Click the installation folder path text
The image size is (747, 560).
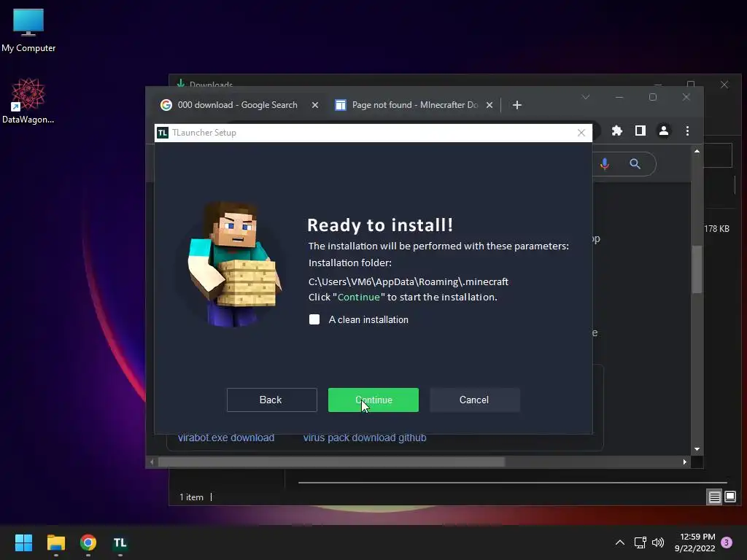click(409, 282)
